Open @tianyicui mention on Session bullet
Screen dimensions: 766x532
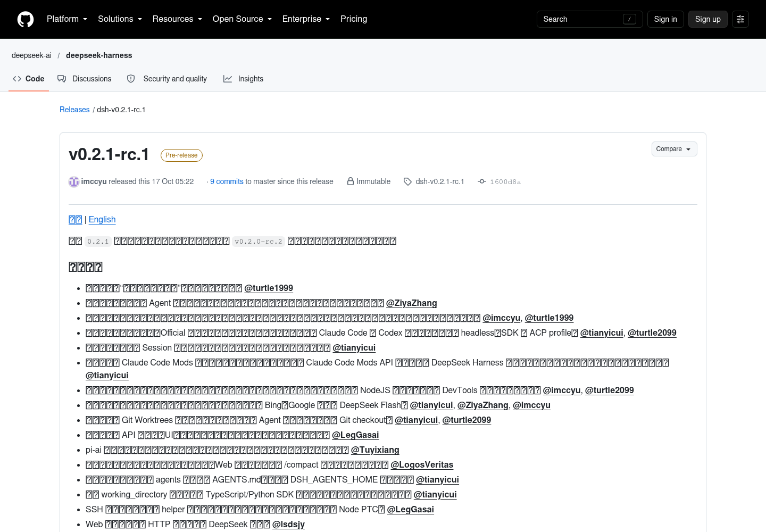[354, 347]
